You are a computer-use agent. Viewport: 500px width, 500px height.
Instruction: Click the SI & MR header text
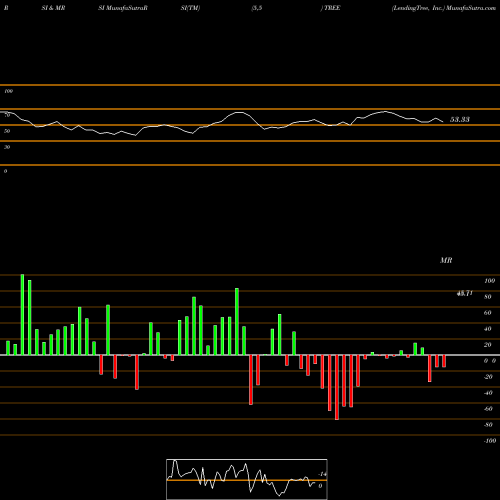point(53,8)
